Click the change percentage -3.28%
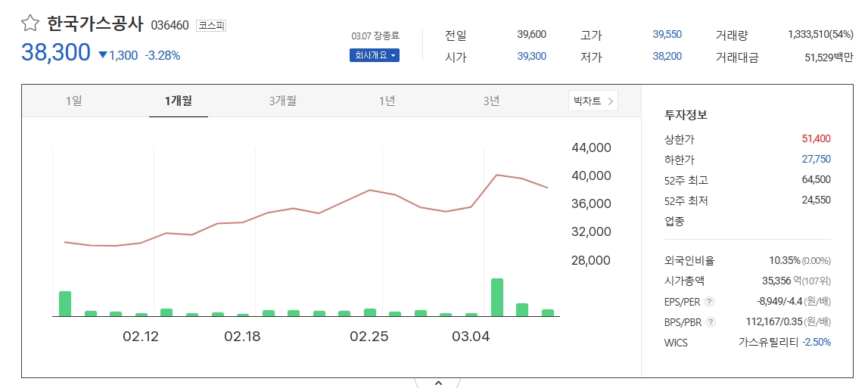 click(162, 55)
